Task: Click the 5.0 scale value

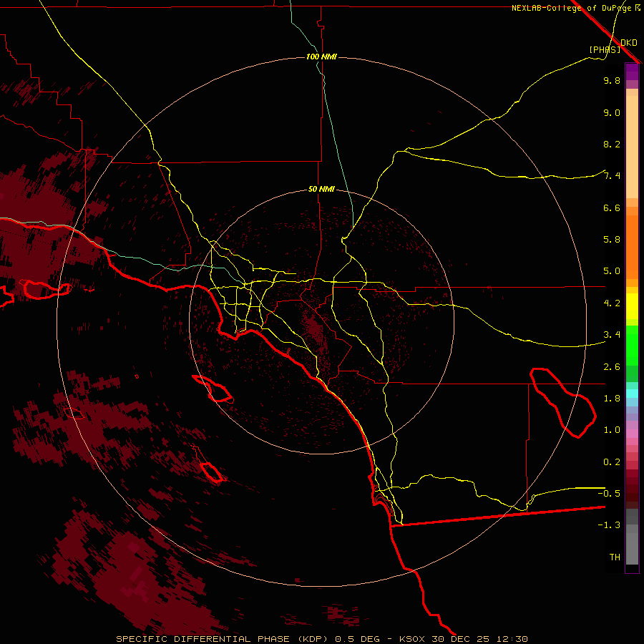Action: (x=612, y=271)
